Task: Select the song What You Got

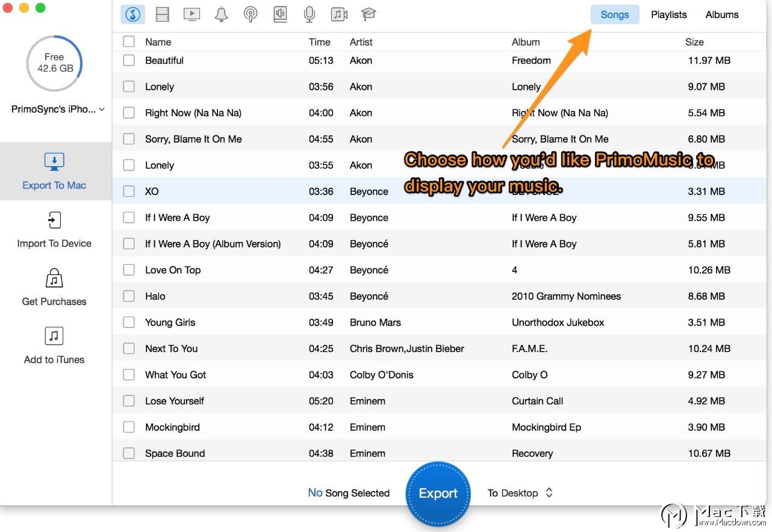Action: 176,374
